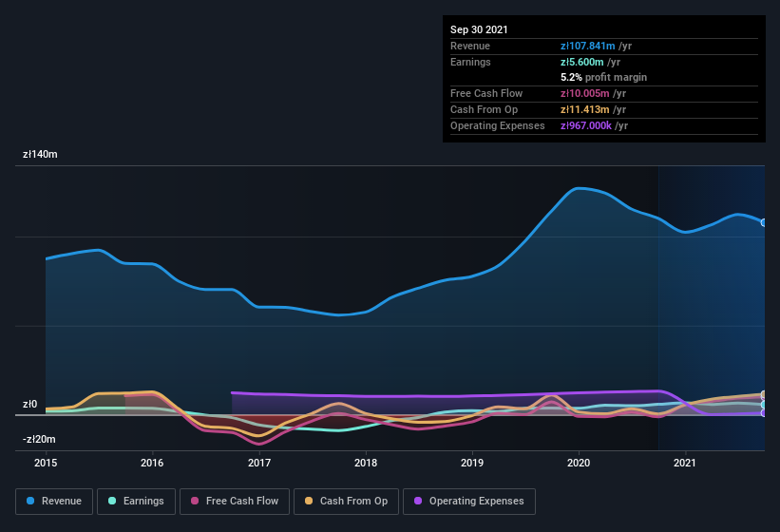Click the teal Earnings endpoint marker
Screen dimensions: 780x532
coord(764,405)
